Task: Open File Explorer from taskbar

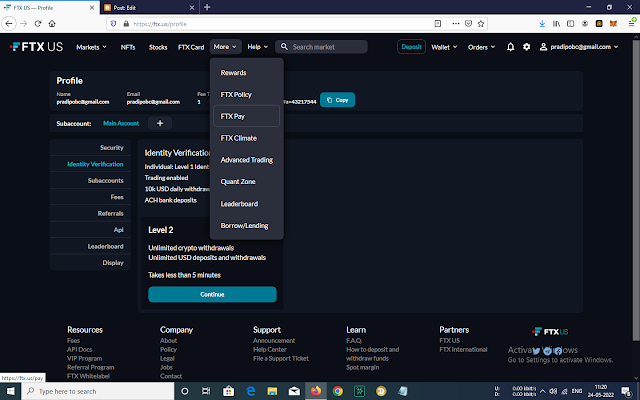Action: [272, 391]
